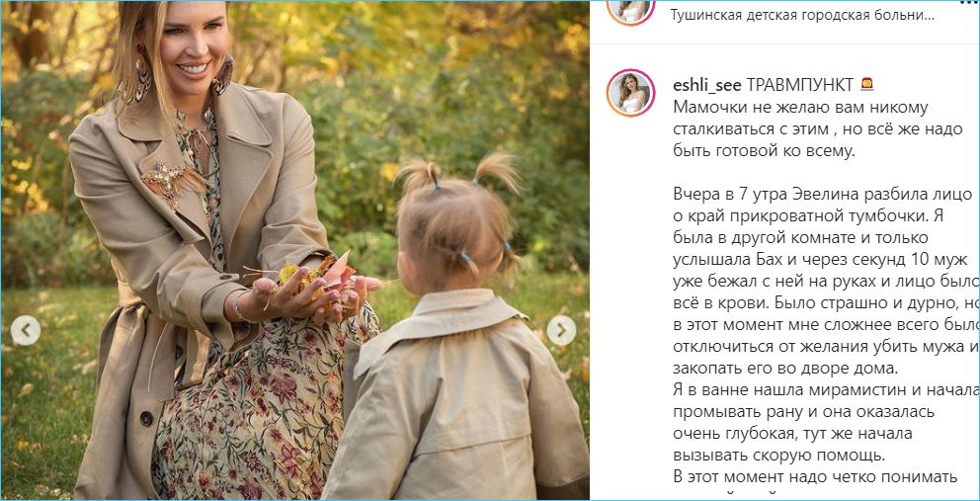The height and width of the screenshot is (501, 980).
Task: Advance to the next photo in carousel
Action: click(561, 330)
